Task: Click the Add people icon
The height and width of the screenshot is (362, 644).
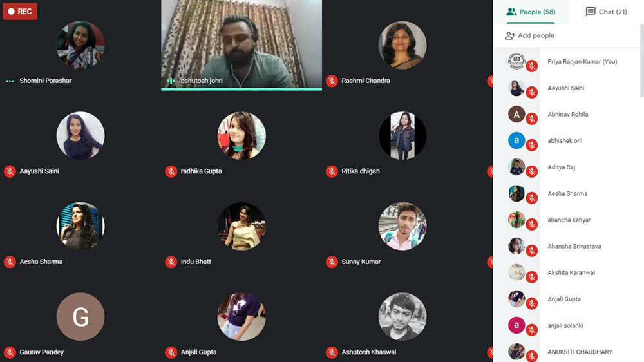Action: (x=509, y=35)
